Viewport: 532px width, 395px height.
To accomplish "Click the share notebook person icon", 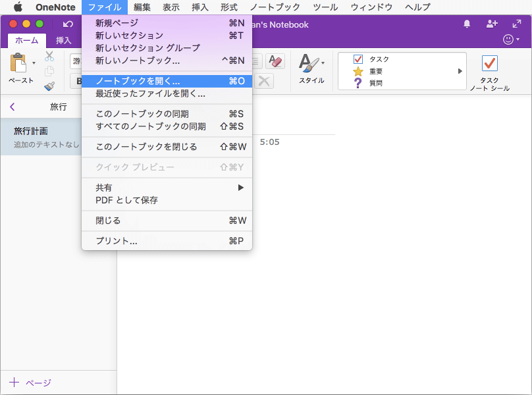I will (492, 24).
